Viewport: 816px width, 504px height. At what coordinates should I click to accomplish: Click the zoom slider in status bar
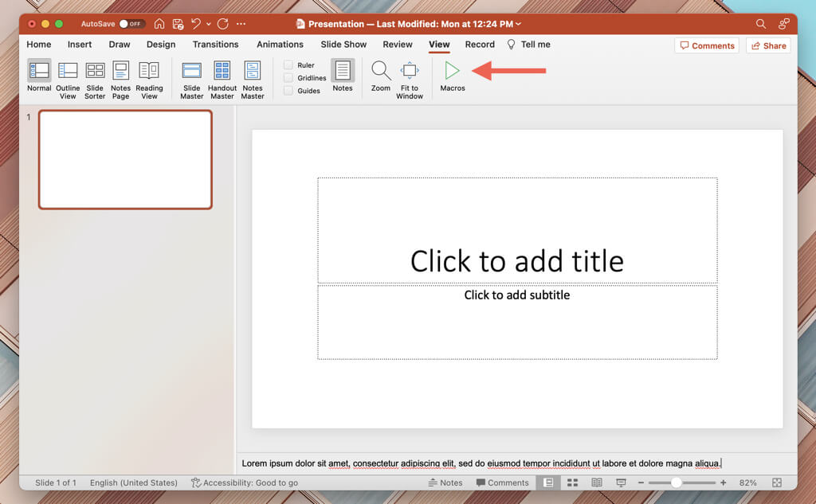(x=676, y=483)
